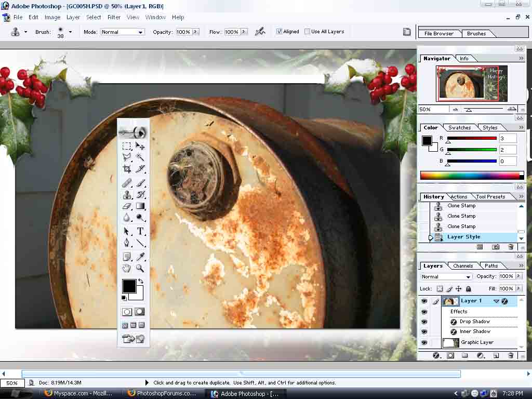The width and height of the screenshot is (532, 399).
Task: Choose the Zoom magnifier tool
Action: click(x=140, y=268)
